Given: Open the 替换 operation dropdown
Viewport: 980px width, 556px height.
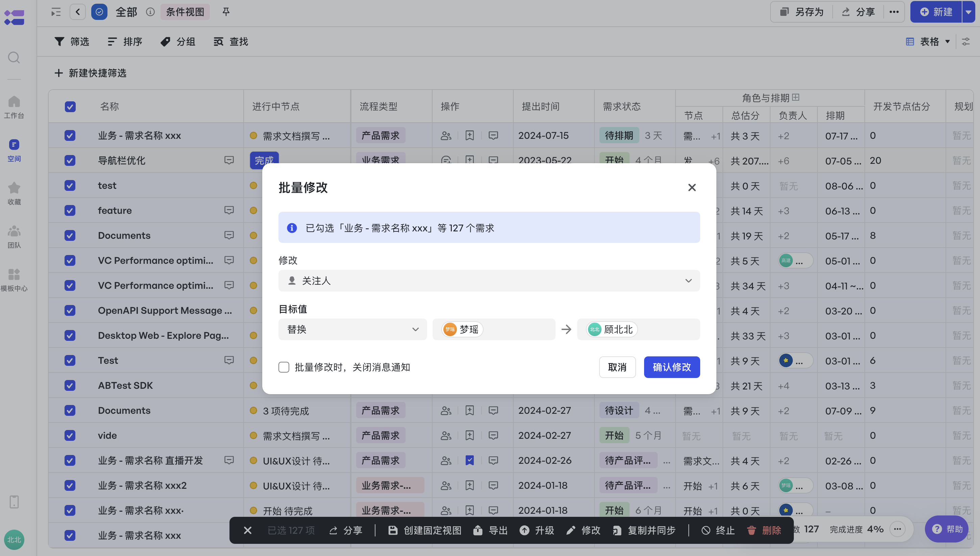Looking at the screenshot, I should tap(352, 329).
